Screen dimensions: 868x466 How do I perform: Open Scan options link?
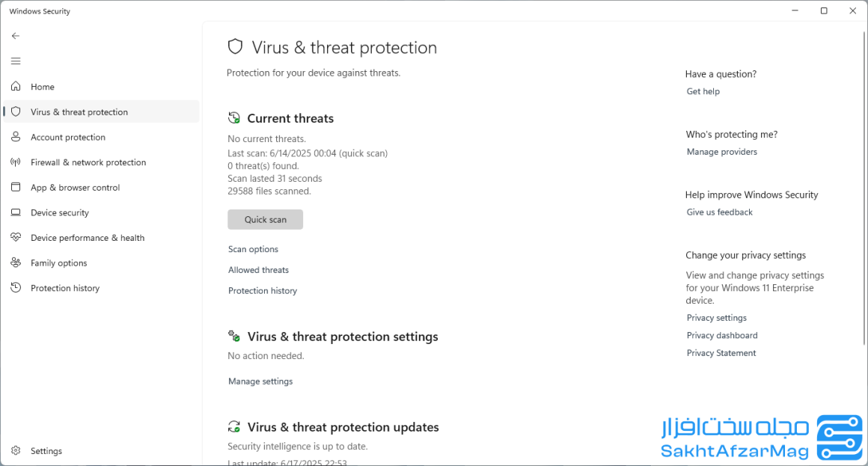tap(253, 249)
